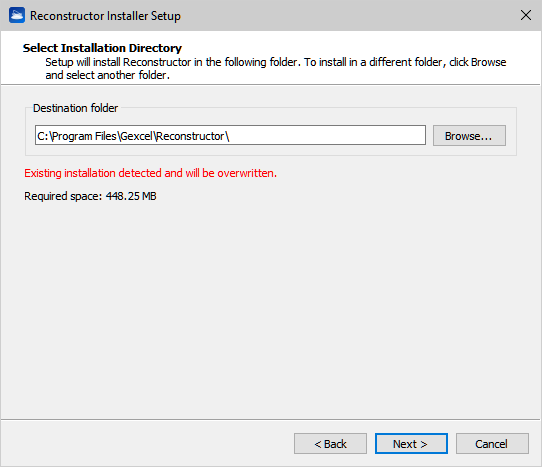Click the word overwritten in red warning
This screenshot has width=542, height=467.
tap(247, 173)
